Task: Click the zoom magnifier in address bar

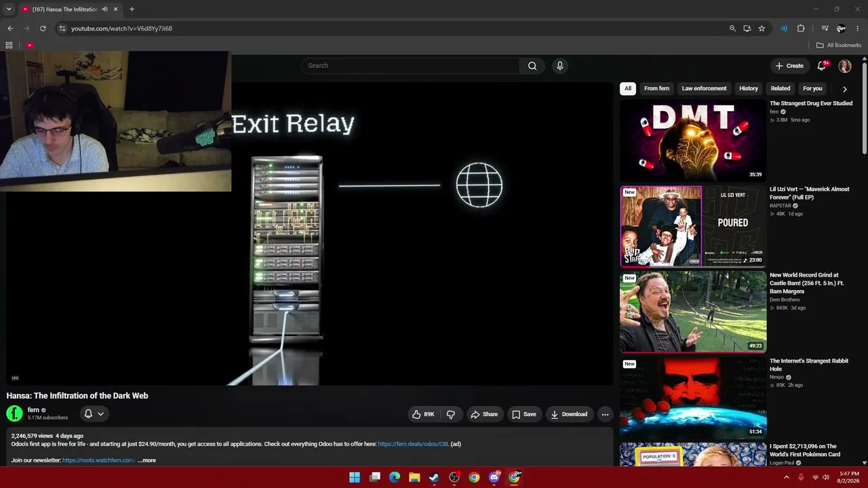Action: pyautogui.click(x=732, y=28)
